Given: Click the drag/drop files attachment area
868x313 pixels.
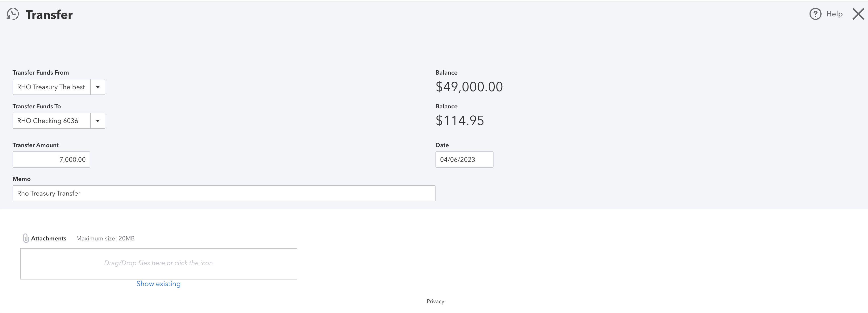Looking at the screenshot, I should 158,264.
